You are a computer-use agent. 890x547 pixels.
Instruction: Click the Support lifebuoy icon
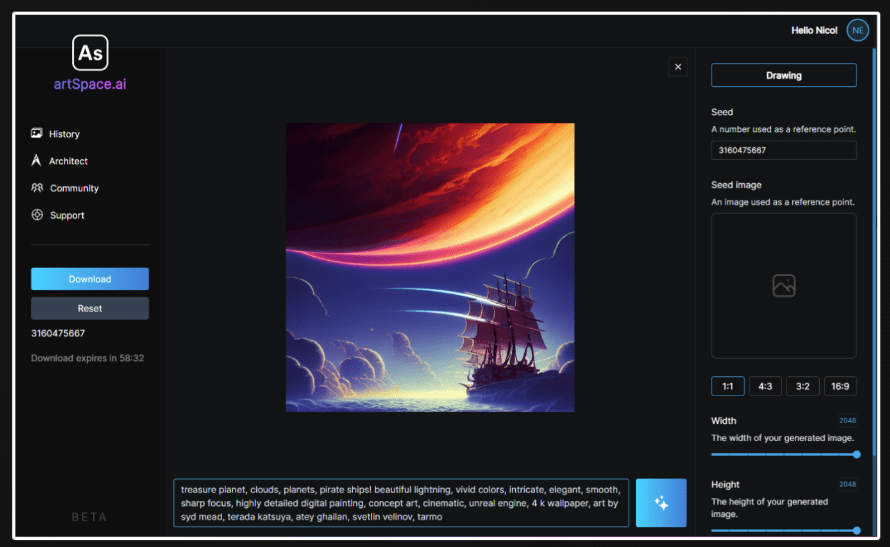(x=37, y=215)
